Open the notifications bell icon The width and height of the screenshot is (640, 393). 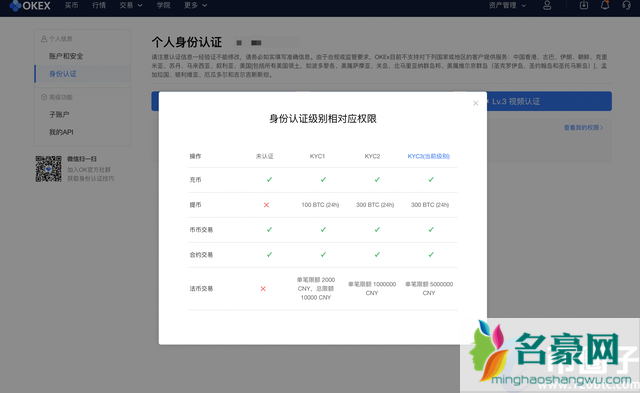coord(605,5)
